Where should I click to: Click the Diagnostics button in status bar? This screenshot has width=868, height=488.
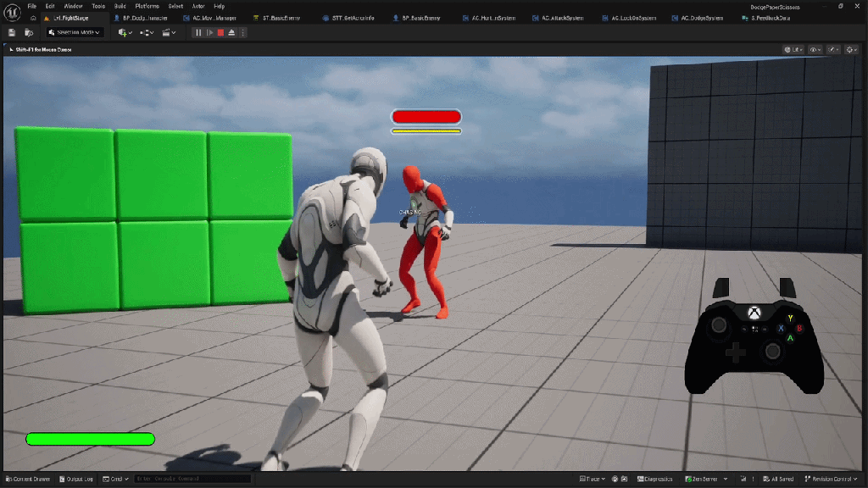click(x=654, y=479)
